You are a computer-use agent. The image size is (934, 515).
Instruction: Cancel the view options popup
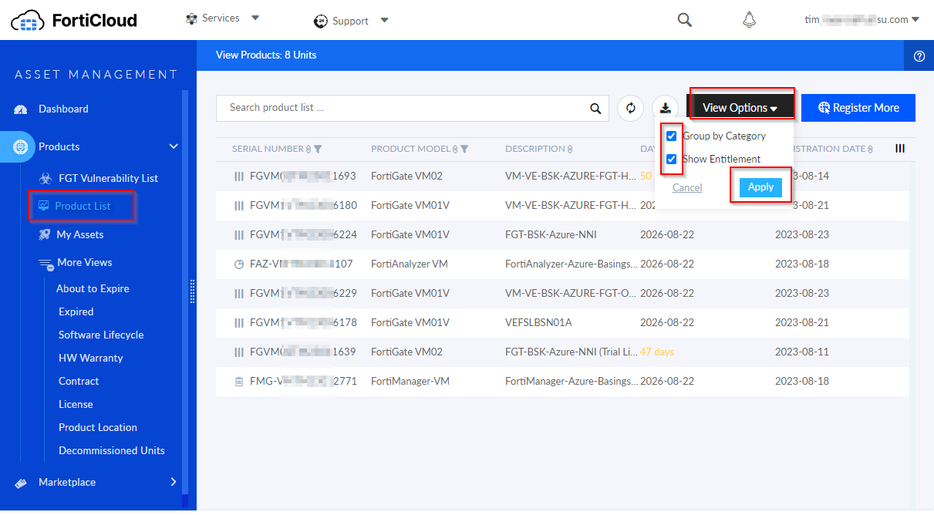[687, 188]
